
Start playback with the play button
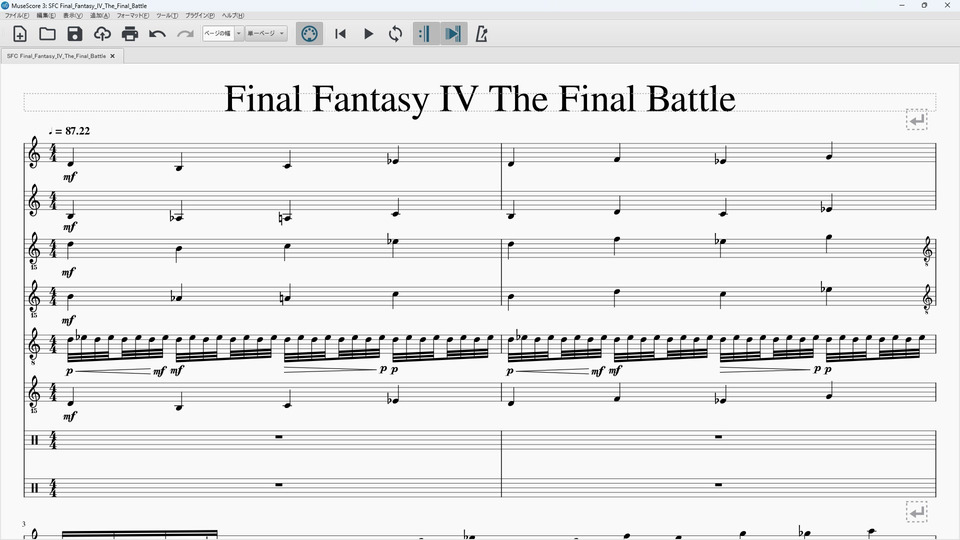(368, 34)
